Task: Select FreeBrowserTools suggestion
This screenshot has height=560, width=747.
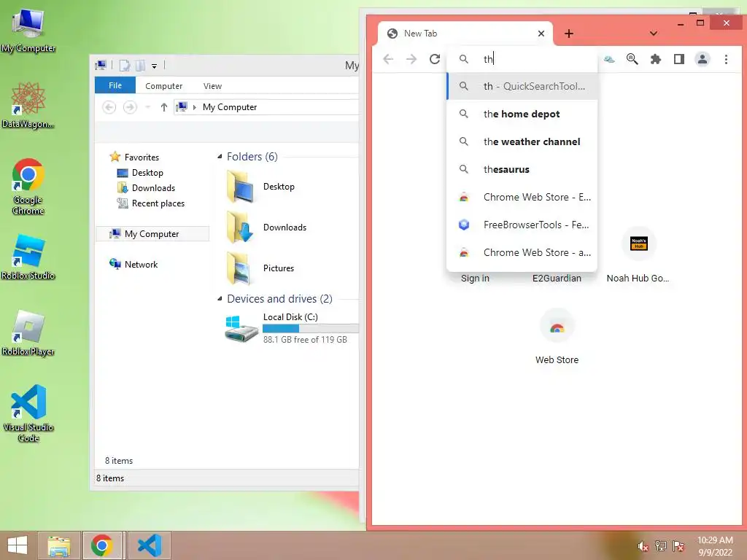Action: 522,225
